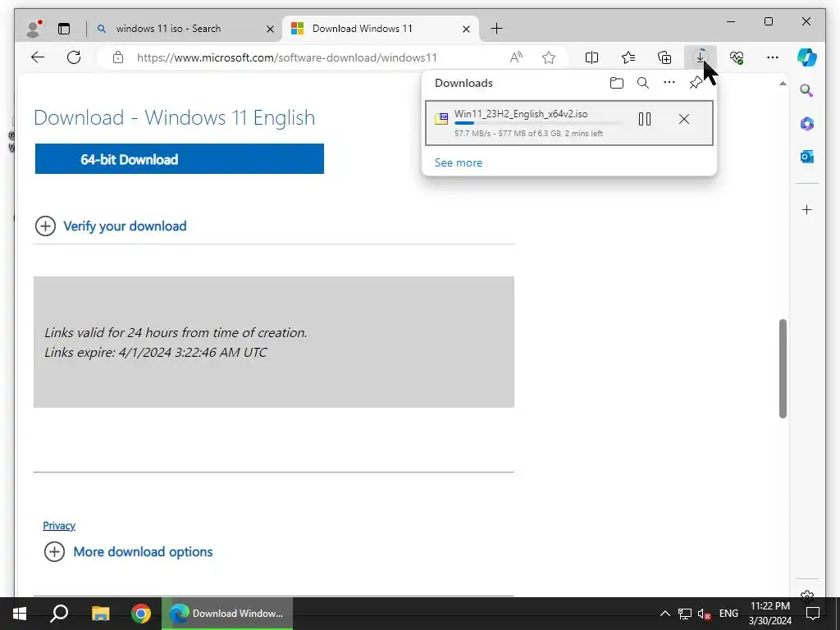Cancel the Win11 ISO download
The width and height of the screenshot is (840, 630).
coord(684,119)
